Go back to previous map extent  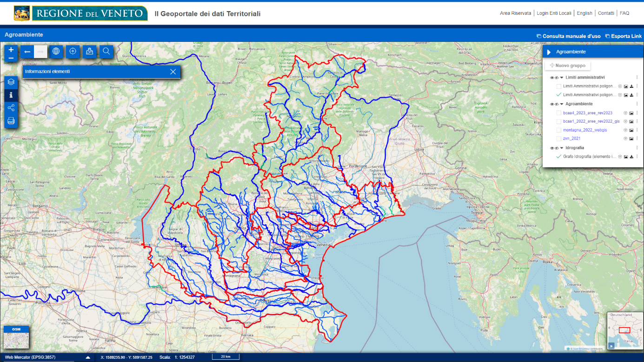pos(27,52)
